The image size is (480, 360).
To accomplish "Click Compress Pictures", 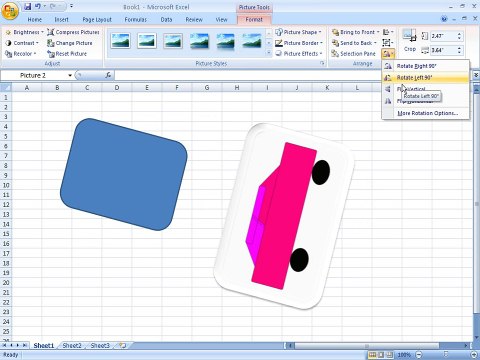I will [73, 32].
